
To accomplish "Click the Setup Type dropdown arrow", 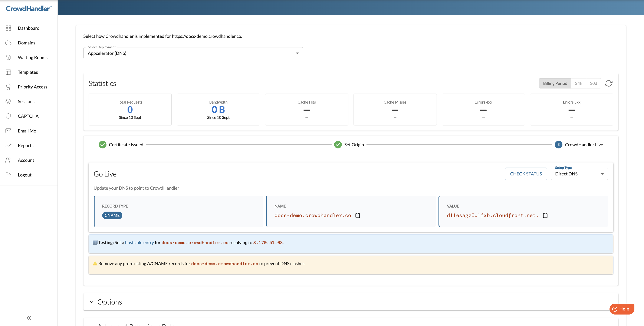I will coord(602,174).
